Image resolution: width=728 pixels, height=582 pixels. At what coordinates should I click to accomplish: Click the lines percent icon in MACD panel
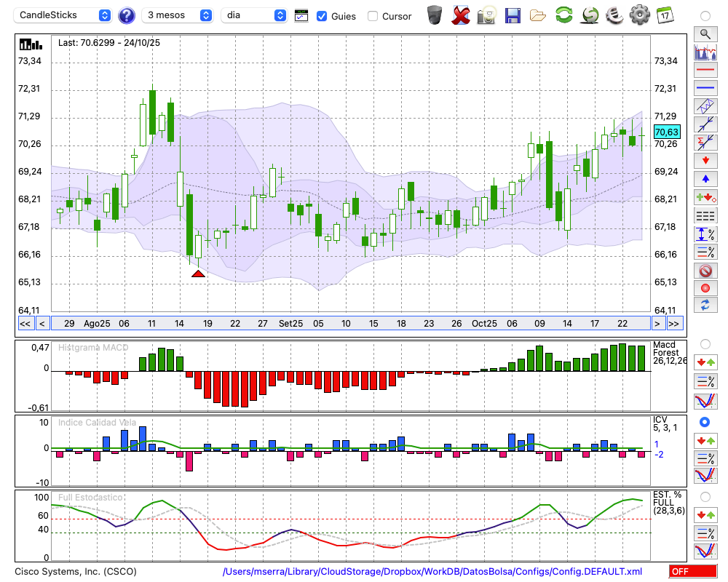(x=705, y=381)
